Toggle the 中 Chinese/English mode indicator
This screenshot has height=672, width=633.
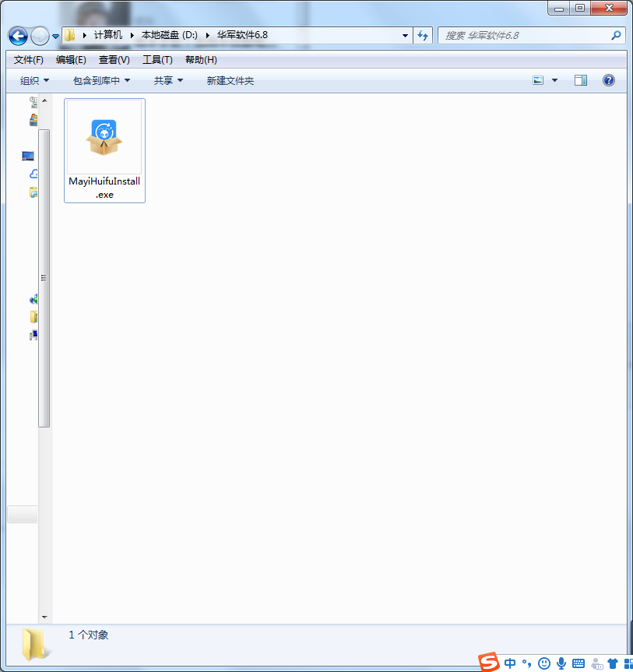point(510,663)
